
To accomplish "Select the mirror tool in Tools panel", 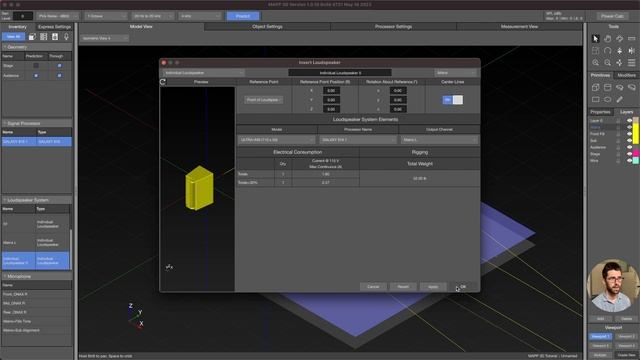I will point(631,51).
